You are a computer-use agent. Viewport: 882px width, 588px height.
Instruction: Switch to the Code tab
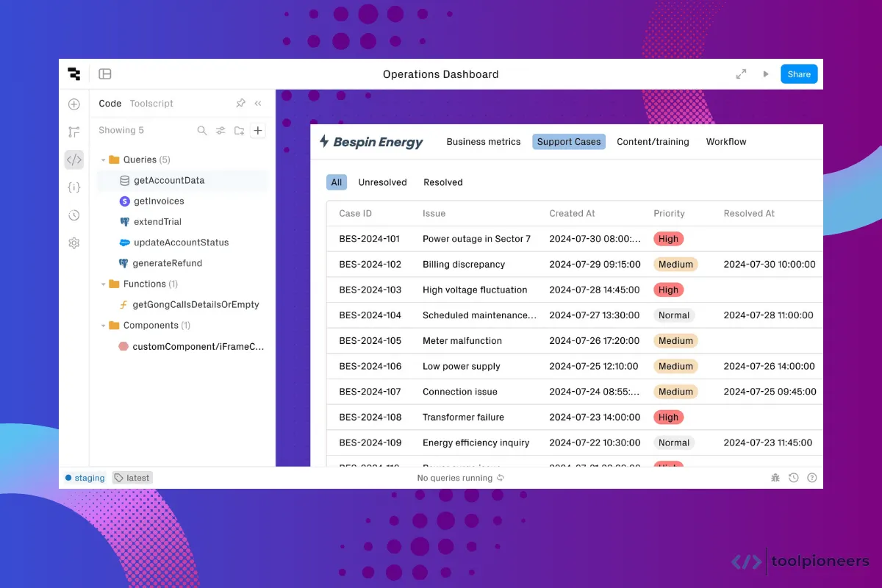tap(110, 104)
